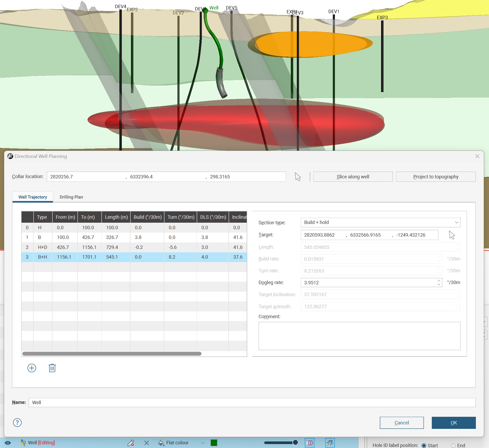Increase Dogleg rate with stepper up arrow

point(439,281)
